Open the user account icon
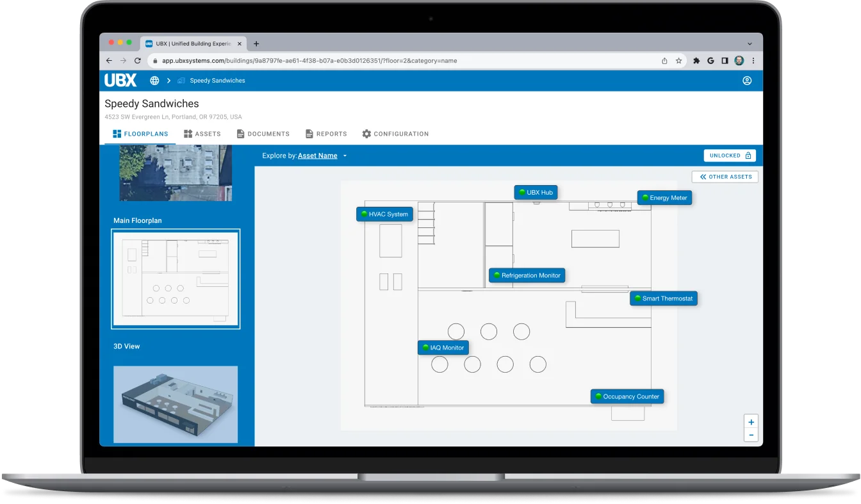 click(x=747, y=81)
